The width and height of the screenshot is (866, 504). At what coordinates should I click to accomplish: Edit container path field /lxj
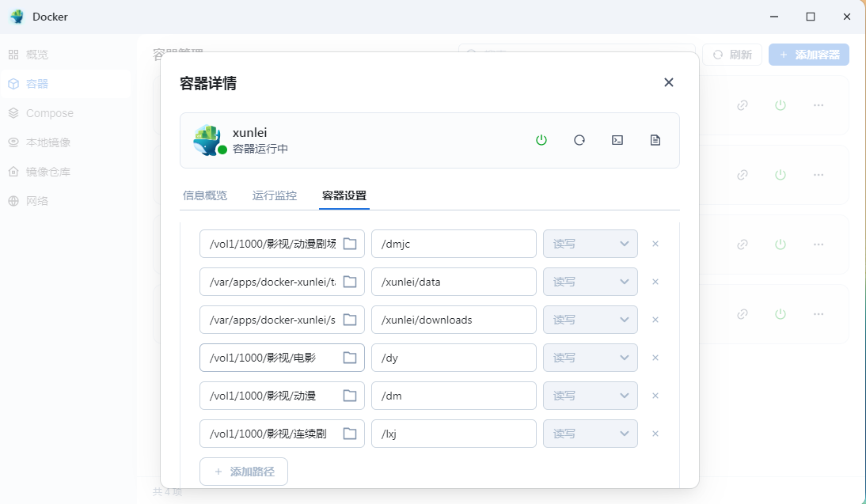coord(454,434)
